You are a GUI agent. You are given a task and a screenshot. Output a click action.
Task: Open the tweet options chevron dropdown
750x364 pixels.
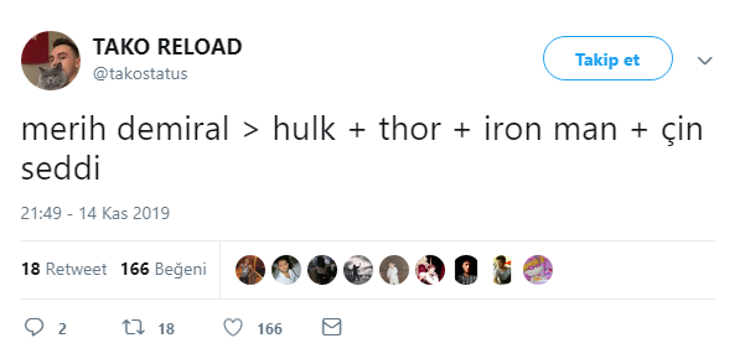[x=705, y=61]
